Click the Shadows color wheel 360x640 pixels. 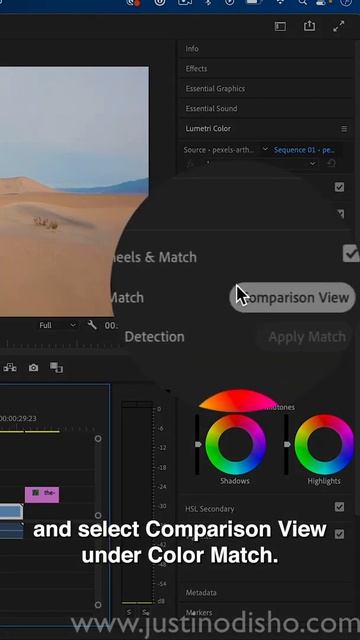(236, 445)
